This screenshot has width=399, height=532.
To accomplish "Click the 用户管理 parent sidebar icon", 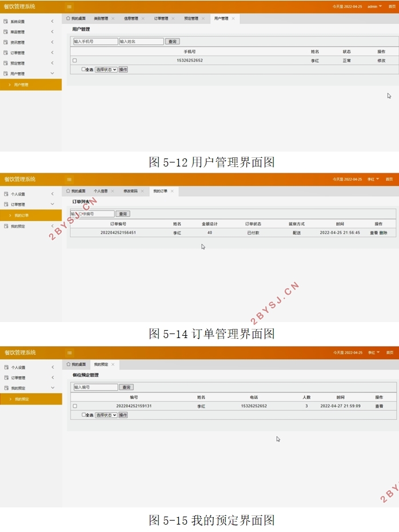I will pyautogui.click(x=5, y=74).
